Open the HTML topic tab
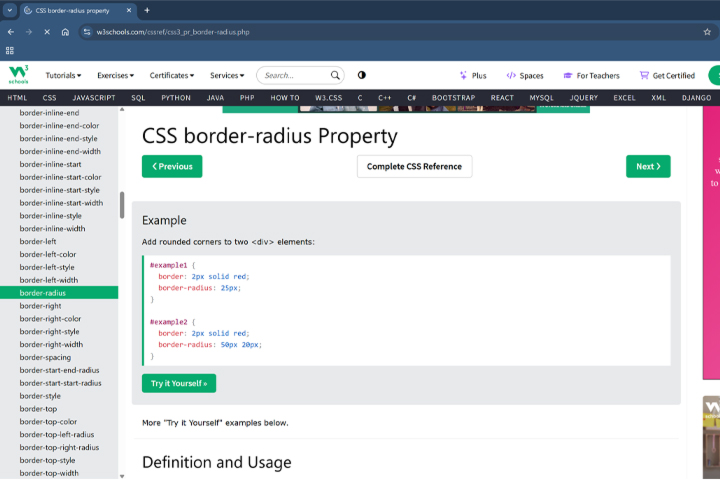The width and height of the screenshot is (720, 480). (x=17, y=98)
